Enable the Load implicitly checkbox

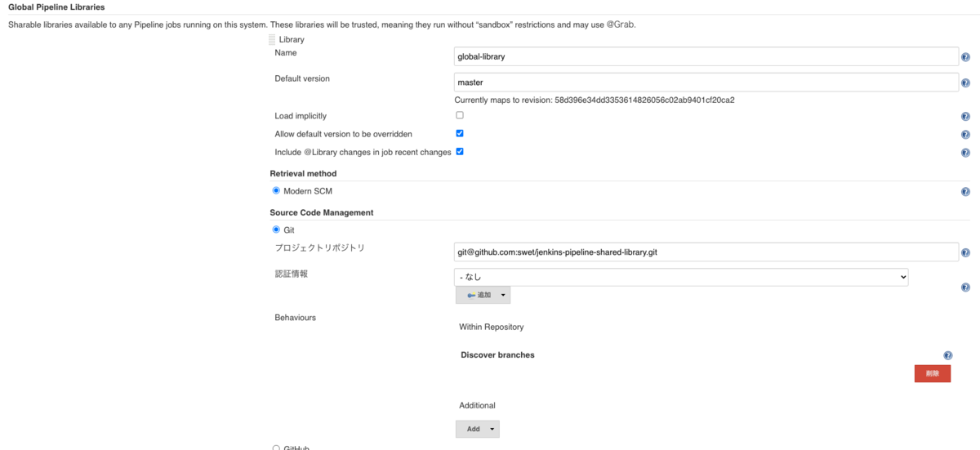tap(460, 115)
